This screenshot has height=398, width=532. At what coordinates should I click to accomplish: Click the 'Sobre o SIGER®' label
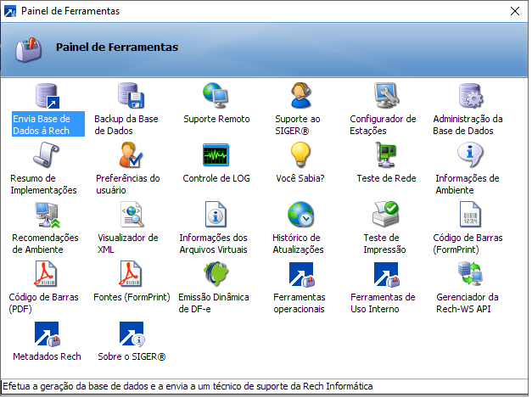coord(132,358)
